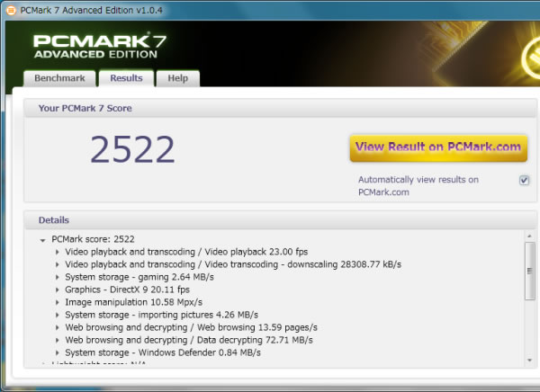Expand Video transcoding - downscaling row
The width and height of the screenshot is (540, 392).
point(58,264)
